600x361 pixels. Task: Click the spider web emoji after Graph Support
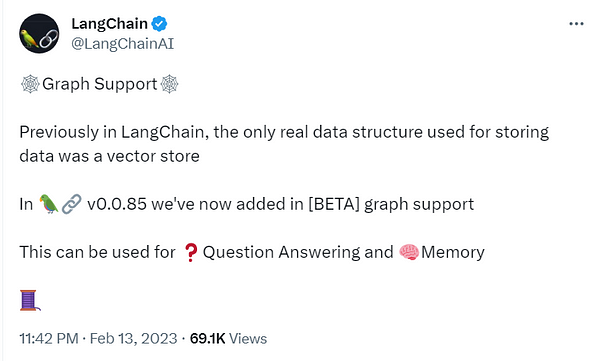pyautogui.click(x=169, y=84)
